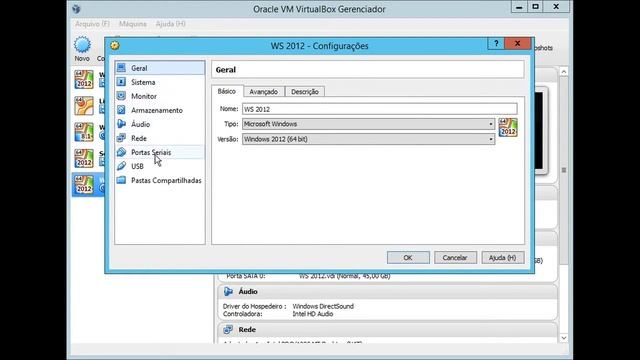The image size is (640, 360).
Task: Select the second VM icon in manager list
Action: click(x=84, y=105)
